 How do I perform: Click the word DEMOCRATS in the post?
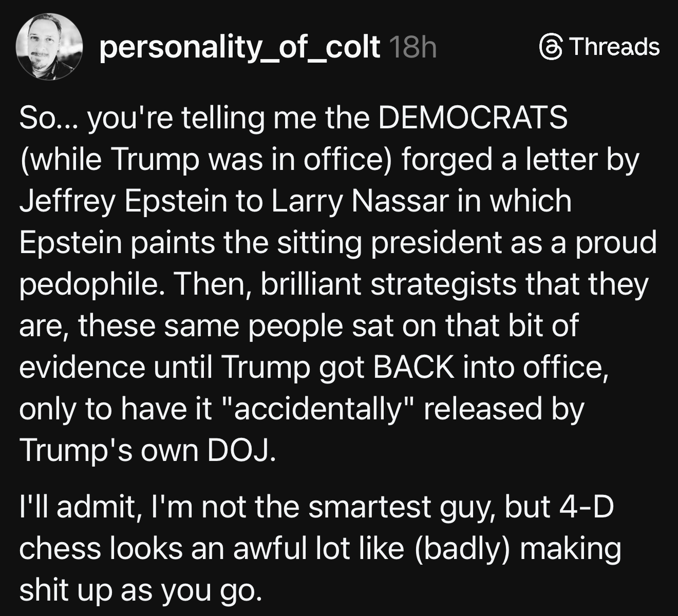point(473,118)
